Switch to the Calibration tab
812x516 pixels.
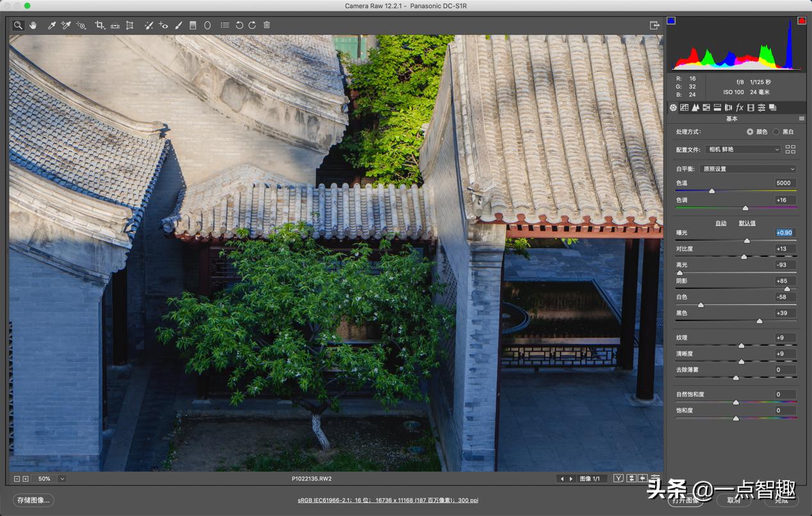pos(751,108)
